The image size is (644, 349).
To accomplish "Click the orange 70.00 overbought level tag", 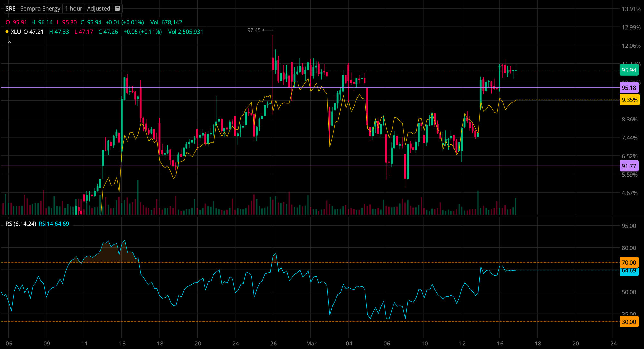I will click(629, 262).
